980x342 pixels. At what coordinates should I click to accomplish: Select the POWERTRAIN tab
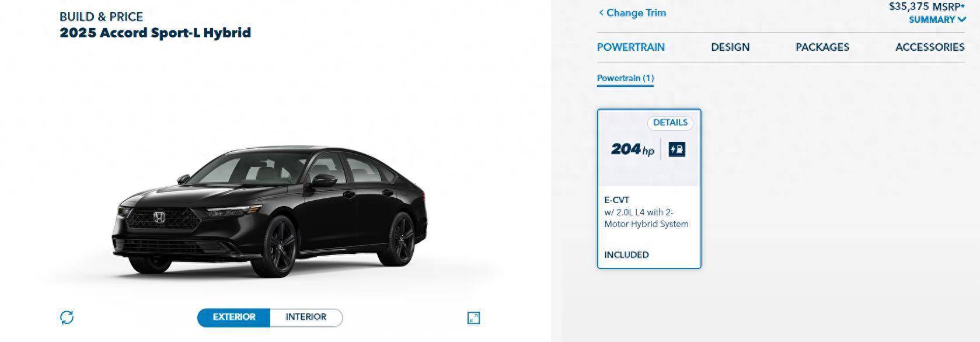click(x=630, y=47)
